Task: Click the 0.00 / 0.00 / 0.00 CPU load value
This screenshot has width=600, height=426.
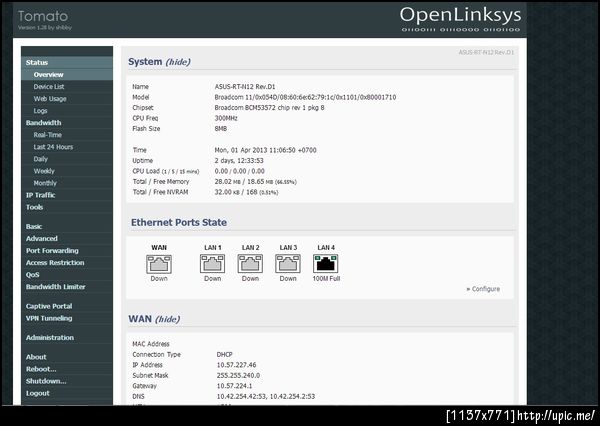Action: click(x=240, y=171)
